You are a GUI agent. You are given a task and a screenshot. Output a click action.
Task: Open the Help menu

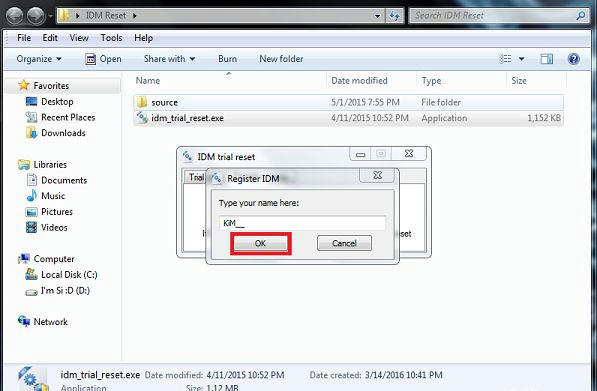(x=143, y=38)
